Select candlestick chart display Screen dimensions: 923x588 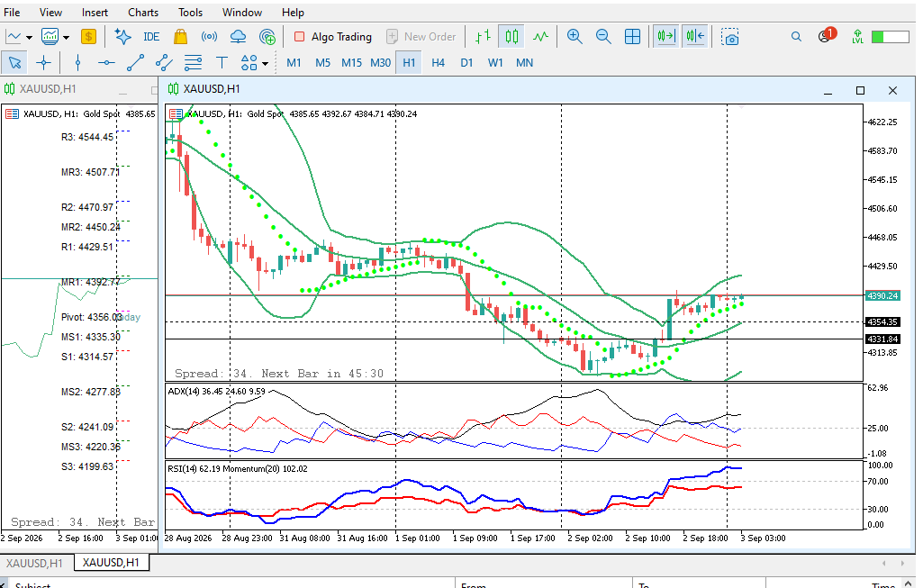(x=511, y=37)
